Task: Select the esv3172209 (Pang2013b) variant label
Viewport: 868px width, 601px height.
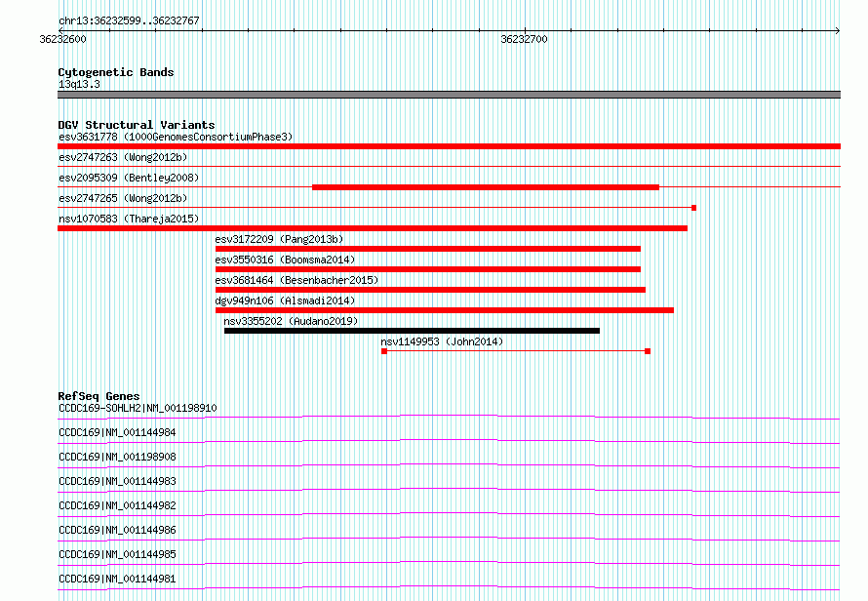Action: (x=279, y=239)
